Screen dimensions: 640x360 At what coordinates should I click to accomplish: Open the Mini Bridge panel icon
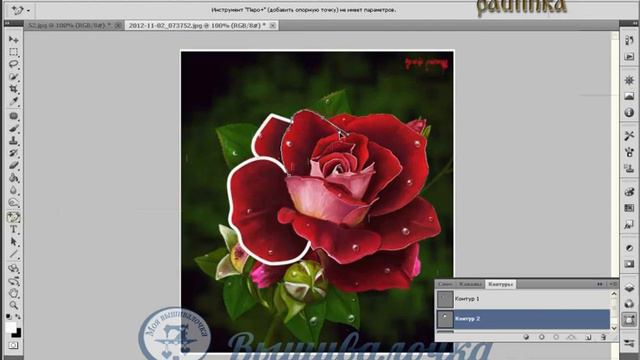click(629, 40)
